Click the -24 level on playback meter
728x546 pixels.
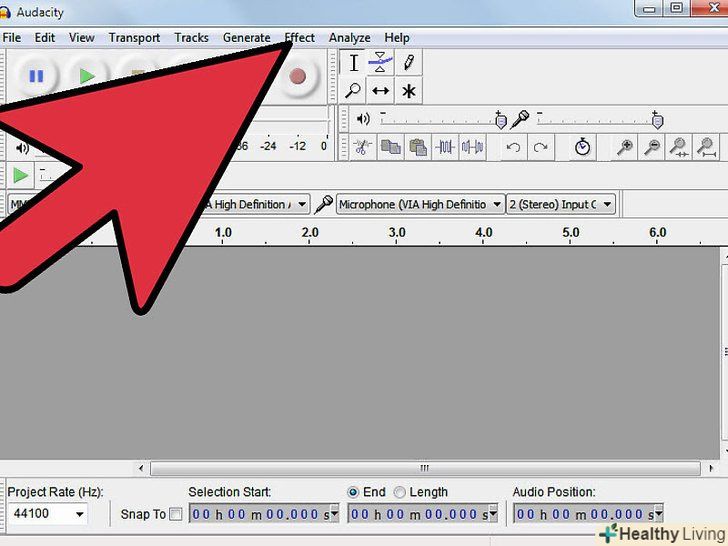coord(268,146)
